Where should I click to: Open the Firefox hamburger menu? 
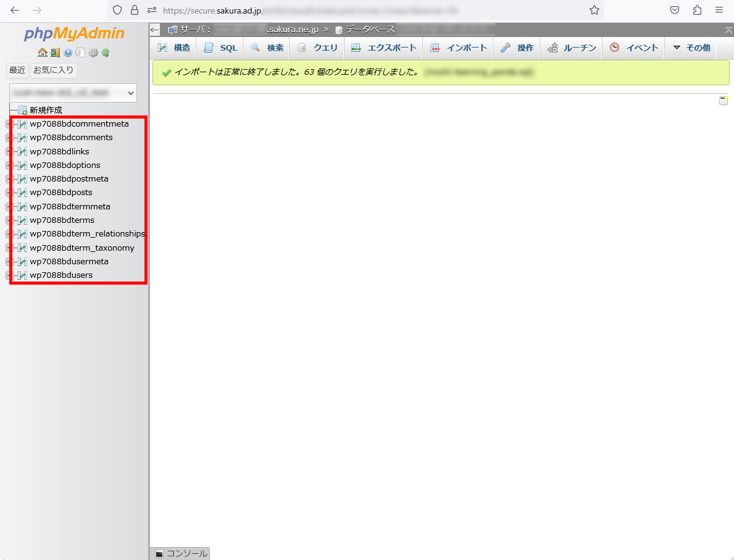(x=720, y=10)
